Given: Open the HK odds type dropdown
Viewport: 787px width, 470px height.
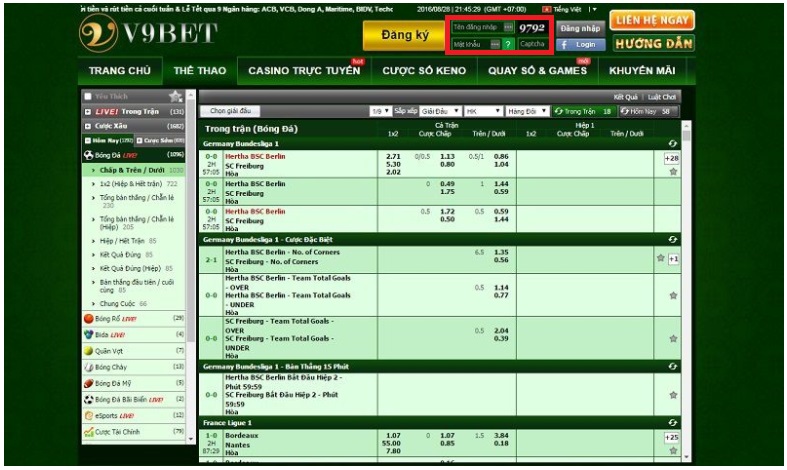Looking at the screenshot, I should coord(483,111).
